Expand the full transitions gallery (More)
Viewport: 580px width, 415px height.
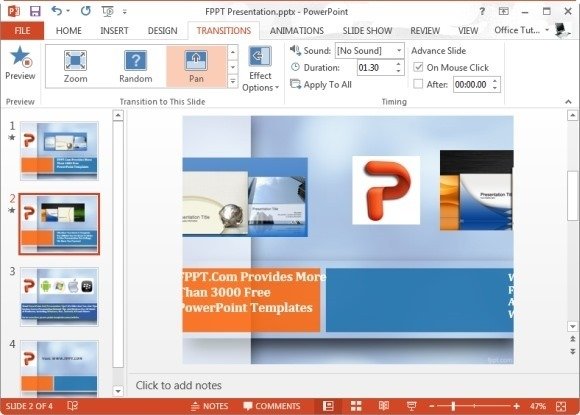pos(233,81)
